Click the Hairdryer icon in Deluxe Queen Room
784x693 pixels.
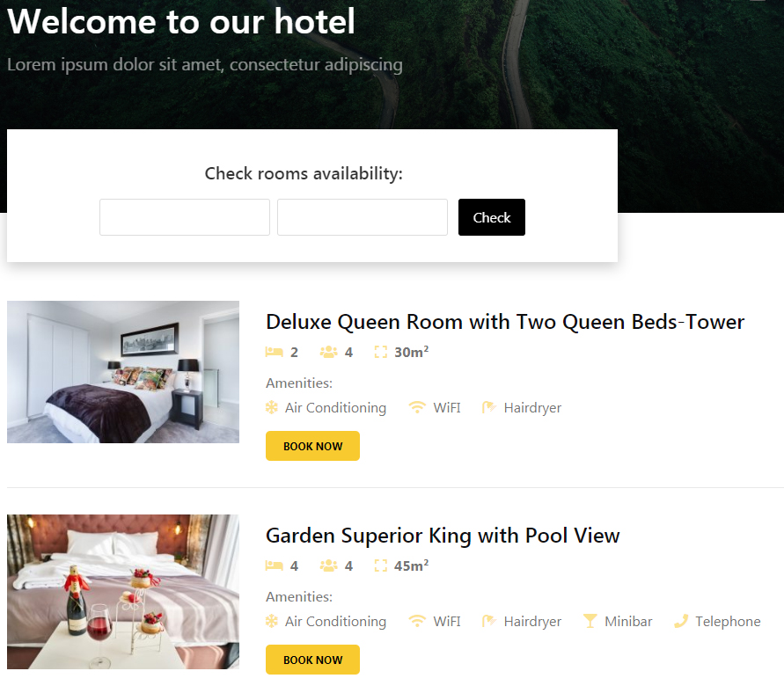click(x=489, y=408)
